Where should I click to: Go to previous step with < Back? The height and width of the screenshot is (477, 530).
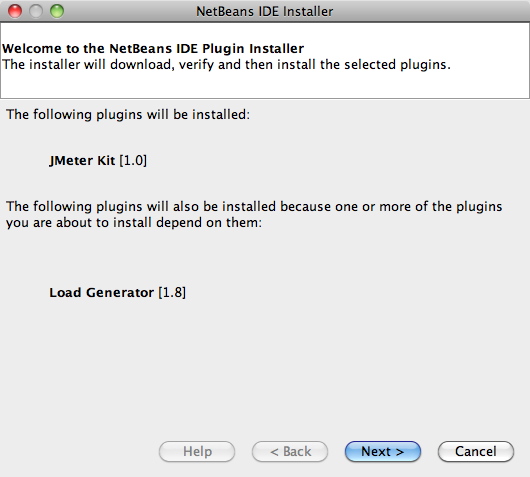click(x=290, y=451)
